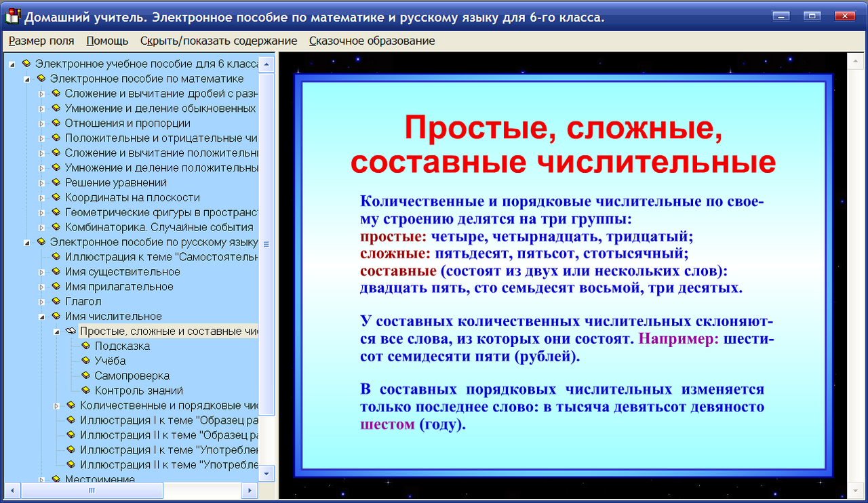Click the "Комбинаторика. Случайные события" book icon
Viewport: 868px width, 503px height.
point(56,227)
